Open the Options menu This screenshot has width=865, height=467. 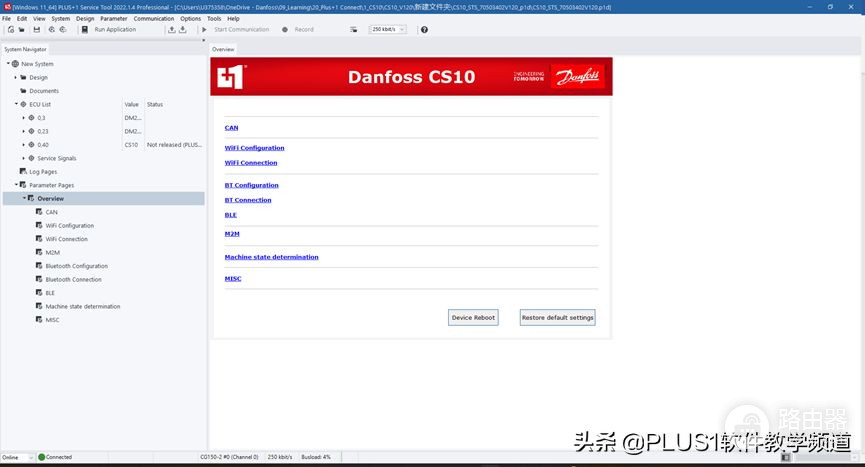click(x=190, y=18)
